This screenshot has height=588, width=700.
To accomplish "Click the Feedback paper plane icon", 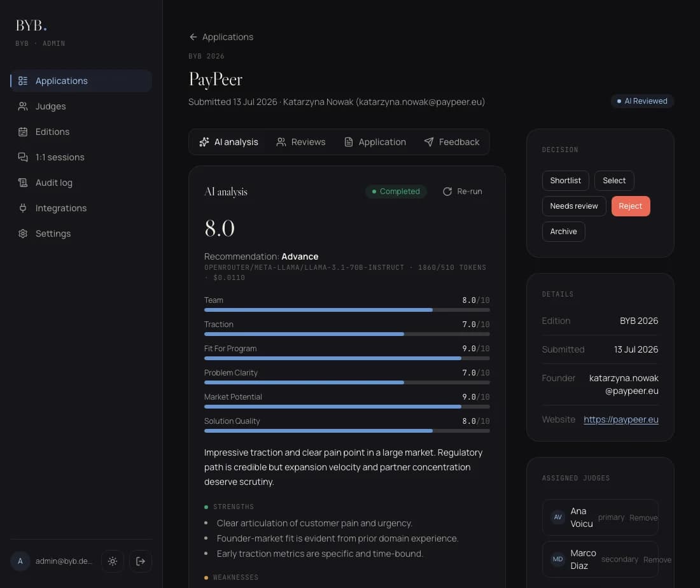I will click(428, 142).
